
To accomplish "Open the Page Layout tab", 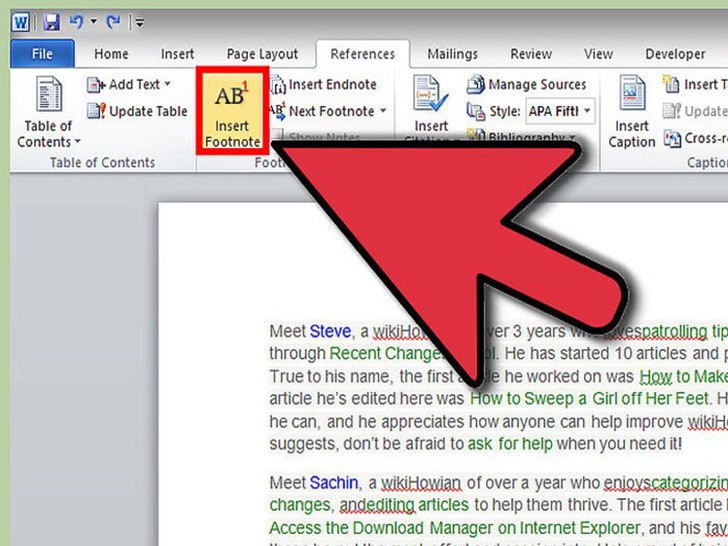I will (262, 54).
